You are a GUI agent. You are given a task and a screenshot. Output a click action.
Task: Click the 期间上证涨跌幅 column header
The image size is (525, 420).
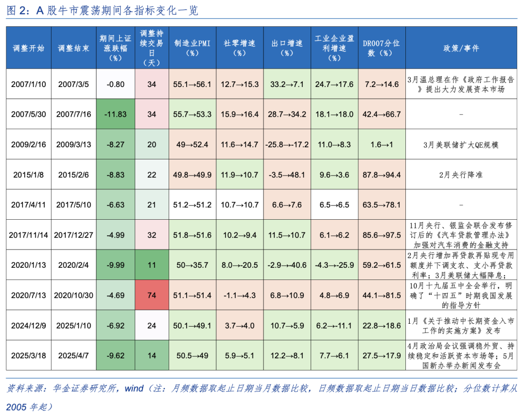point(116,47)
